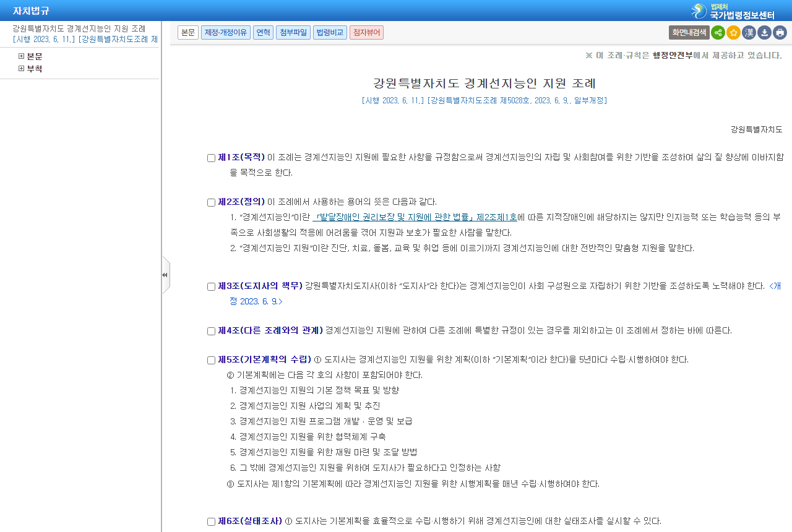Click the main heading 강원특별자치도 경계선지능인 지원 조례
This screenshot has width=792, height=532.
484,83
